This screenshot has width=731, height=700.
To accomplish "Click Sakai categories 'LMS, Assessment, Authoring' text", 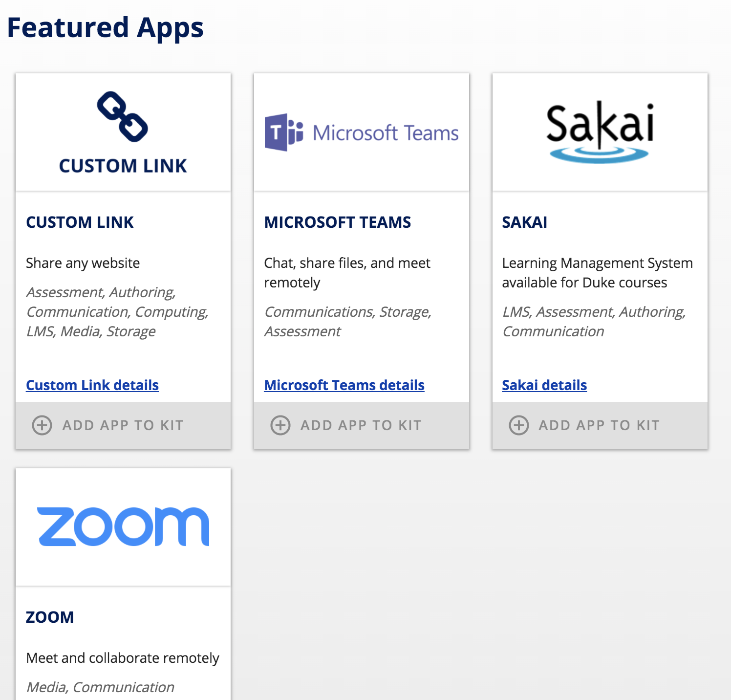I will tap(594, 322).
